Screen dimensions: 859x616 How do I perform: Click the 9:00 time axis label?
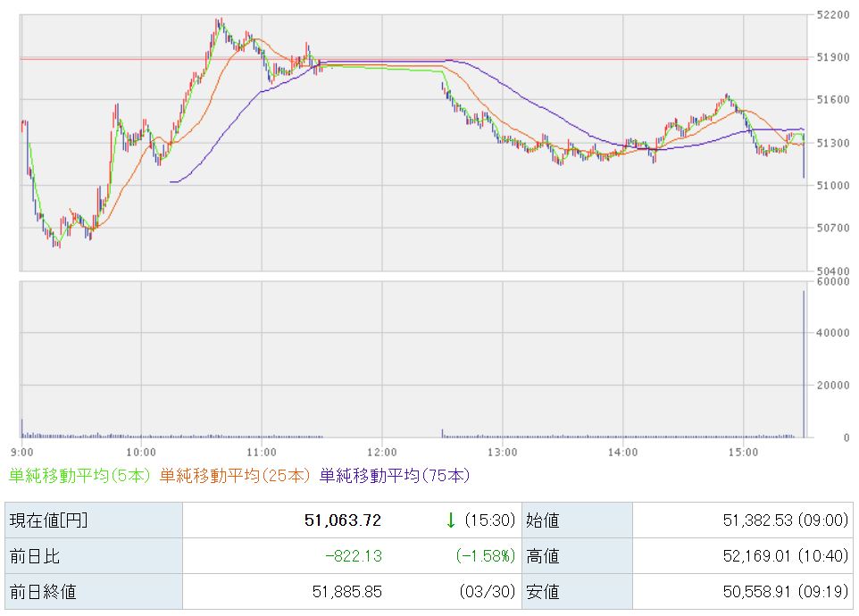(x=23, y=451)
